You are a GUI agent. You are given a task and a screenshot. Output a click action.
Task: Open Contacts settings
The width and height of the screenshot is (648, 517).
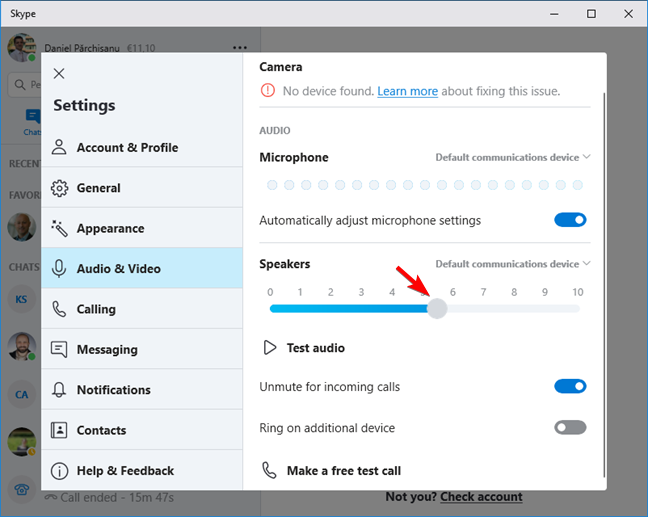click(x=142, y=430)
